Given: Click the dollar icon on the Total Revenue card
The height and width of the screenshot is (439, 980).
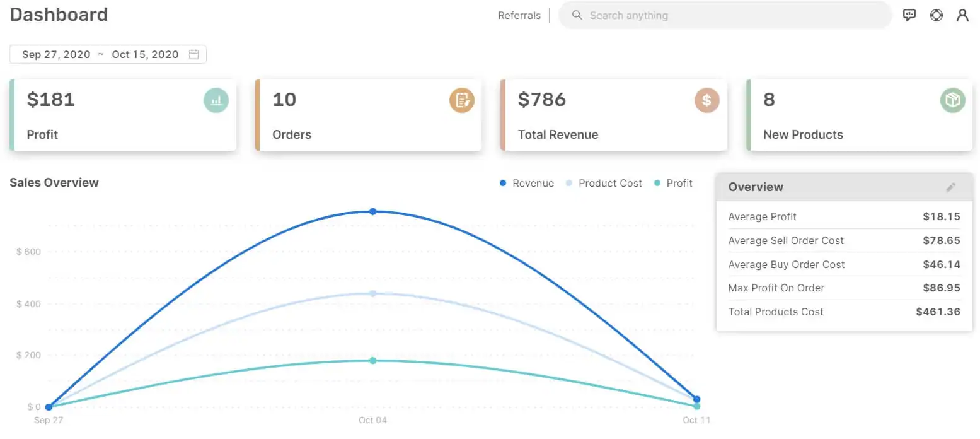Looking at the screenshot, I should [706, 100].
